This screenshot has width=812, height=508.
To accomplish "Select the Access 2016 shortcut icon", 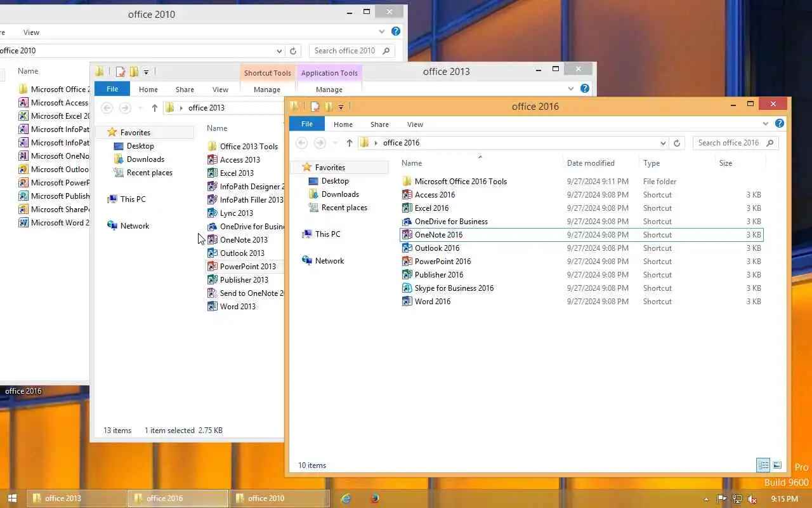I will 407,195.
